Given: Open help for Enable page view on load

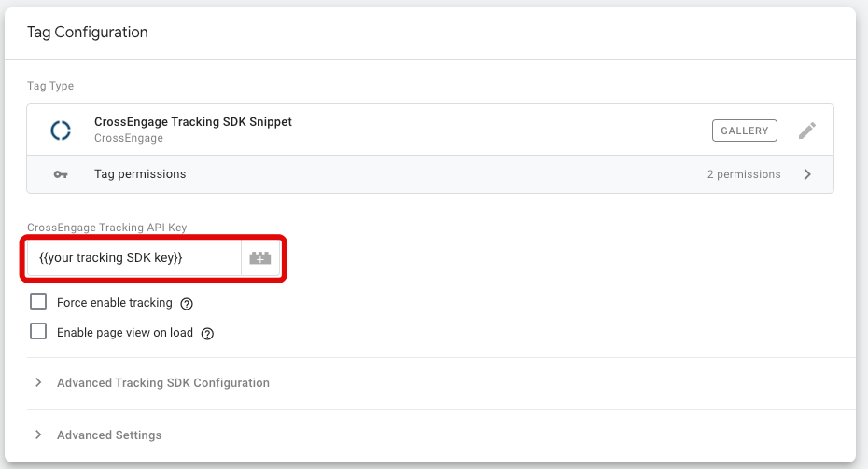Looking at the screenshot, I should coord(207,334).
